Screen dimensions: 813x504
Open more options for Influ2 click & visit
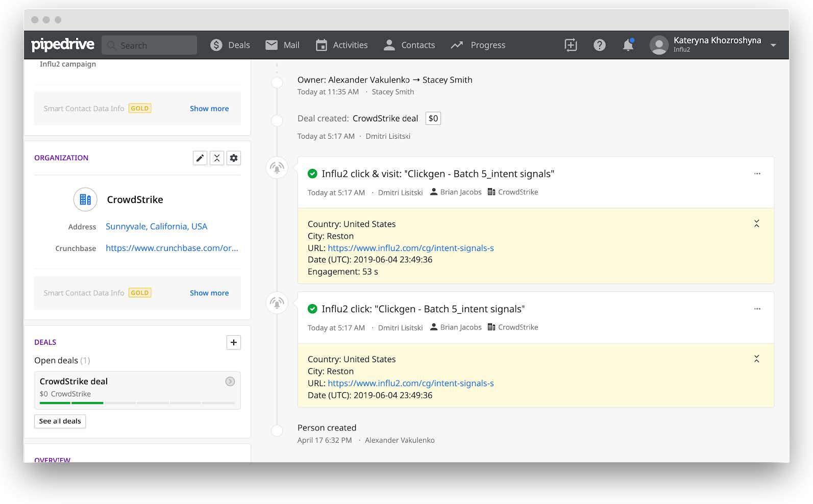[x=757, y=174]
